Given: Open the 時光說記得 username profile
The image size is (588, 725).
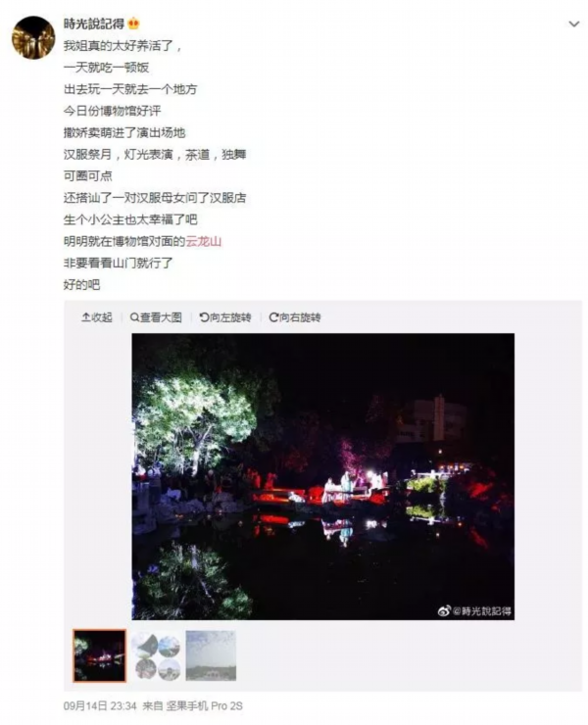Looking at the screenshot, I should (94, 24).
